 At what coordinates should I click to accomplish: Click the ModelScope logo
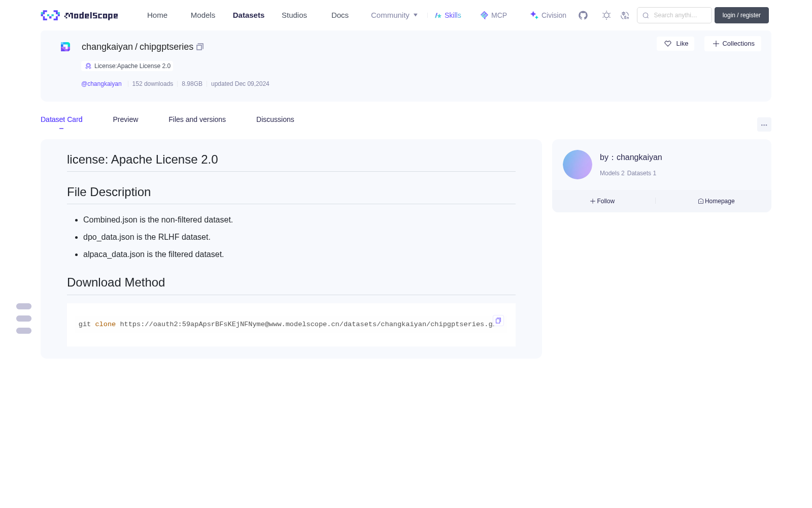tap(79, 15)
